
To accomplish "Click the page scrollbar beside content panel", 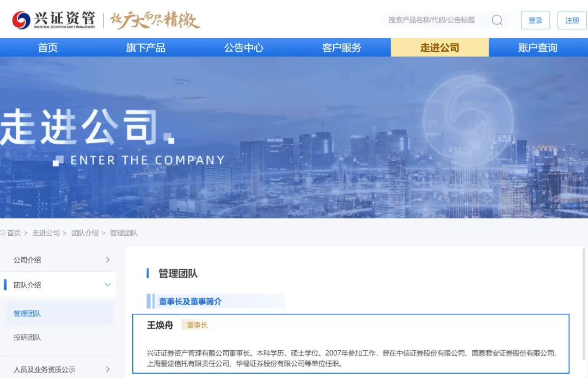I will tap(584, 304).
